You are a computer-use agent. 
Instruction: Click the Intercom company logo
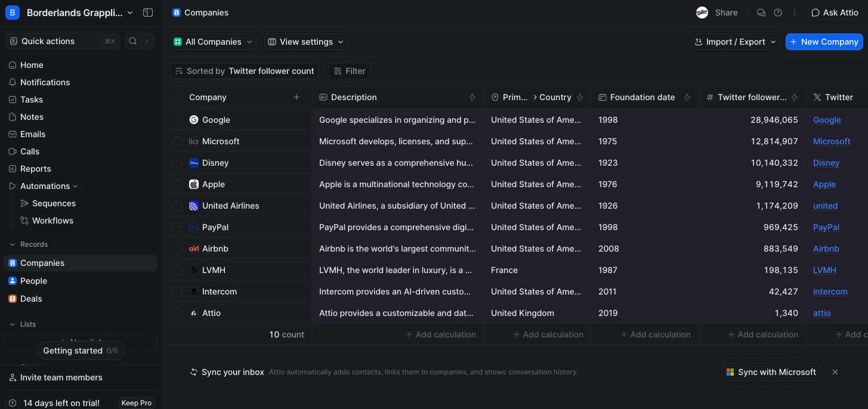[x=194, y=292]
